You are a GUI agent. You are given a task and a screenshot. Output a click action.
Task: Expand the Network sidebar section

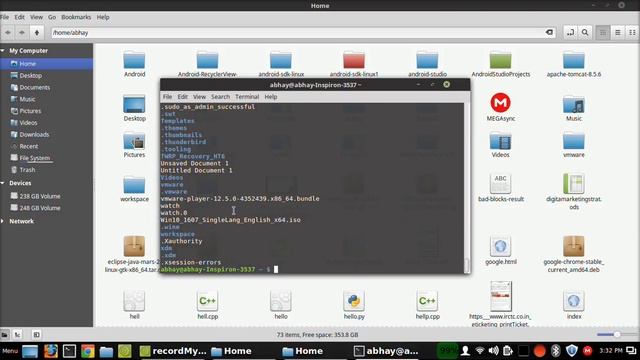pyautogui.click(x=3, y=221)
